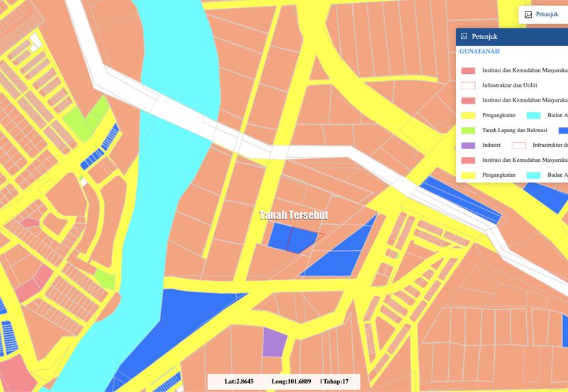Click the picture icon in the Petunjuk panel header
This screenshot has height=392, width=568.
tap(464, 36)
